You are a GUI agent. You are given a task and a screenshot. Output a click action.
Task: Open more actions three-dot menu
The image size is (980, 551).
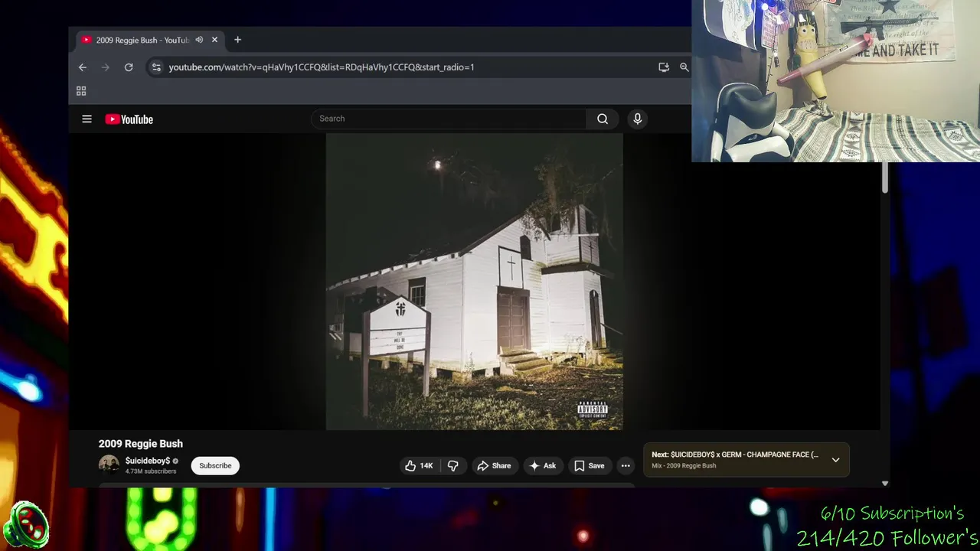(626, 465)
